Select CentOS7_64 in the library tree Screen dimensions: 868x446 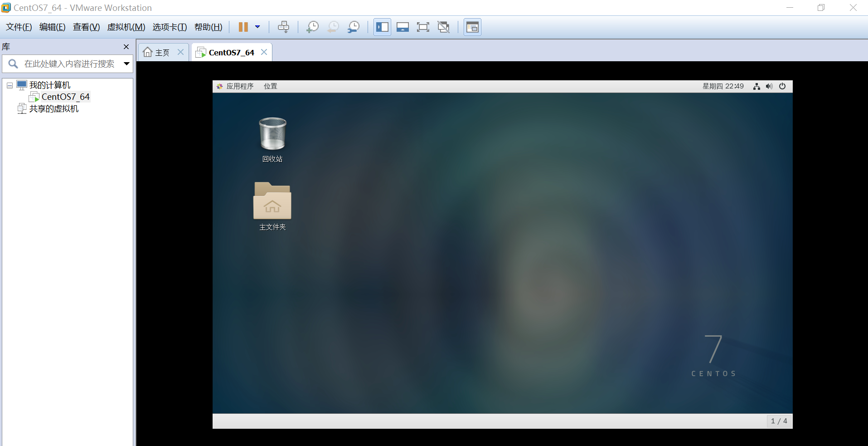coord(66,97)
